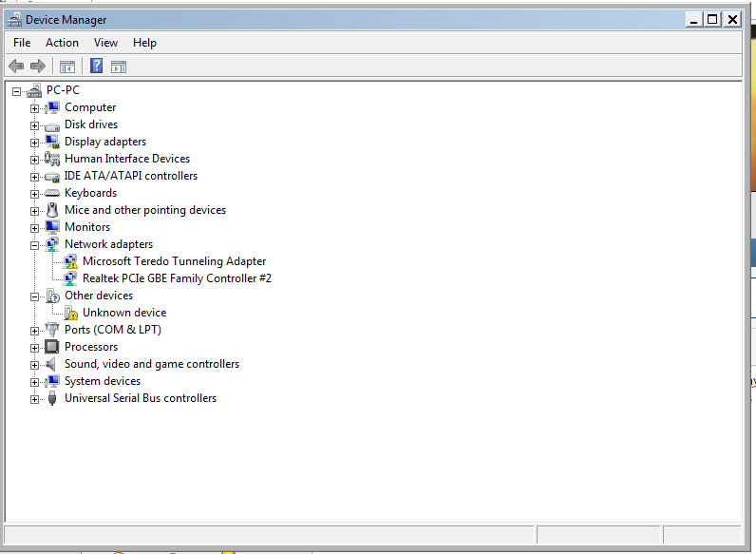Select the Processors label
Screen dimensions: 756x554
(91, 347)
